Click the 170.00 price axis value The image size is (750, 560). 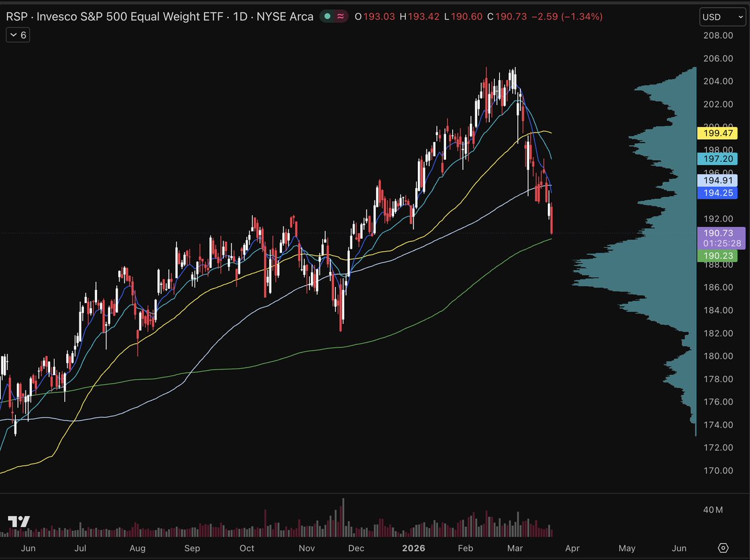718,471
